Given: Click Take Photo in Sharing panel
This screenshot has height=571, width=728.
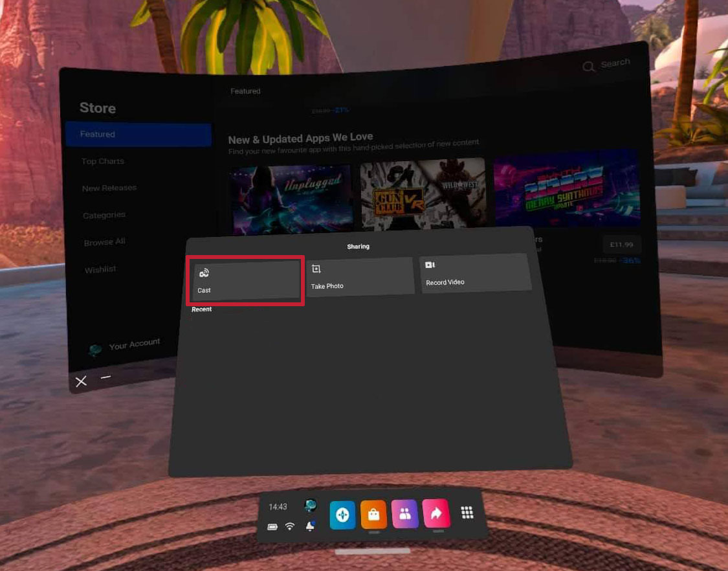Looking at the screenshot, I should (360, 276).
